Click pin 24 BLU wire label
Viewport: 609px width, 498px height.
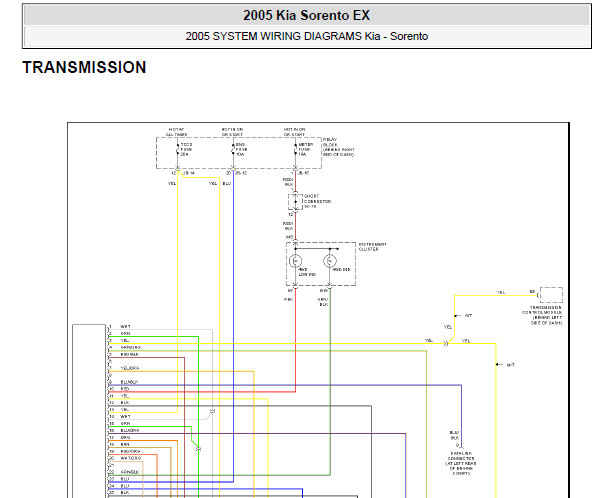coord(125,486)
